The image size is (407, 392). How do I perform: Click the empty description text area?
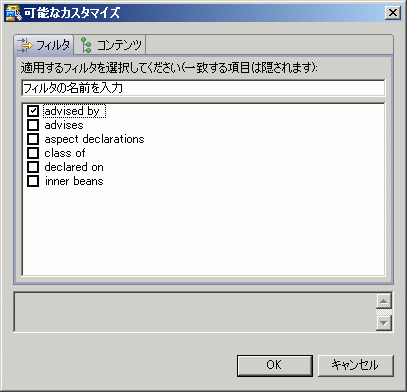click(x=195, y=312)
